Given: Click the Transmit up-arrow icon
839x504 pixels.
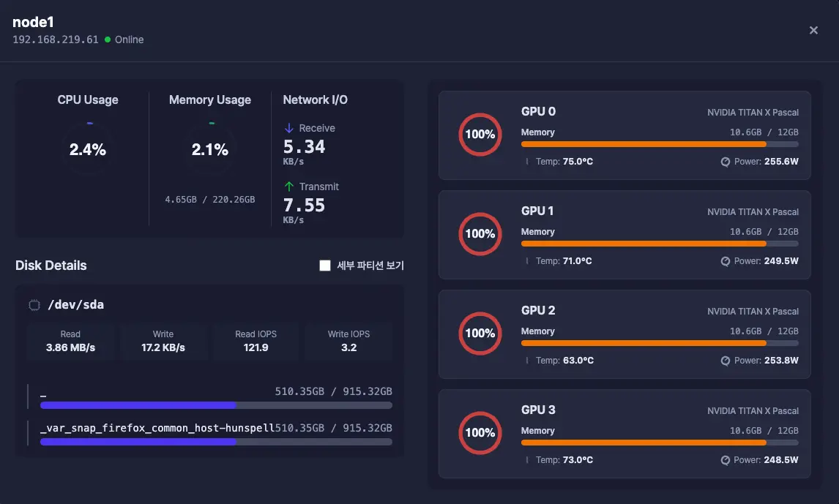Looking at the screenshot, I should (288, 187).
